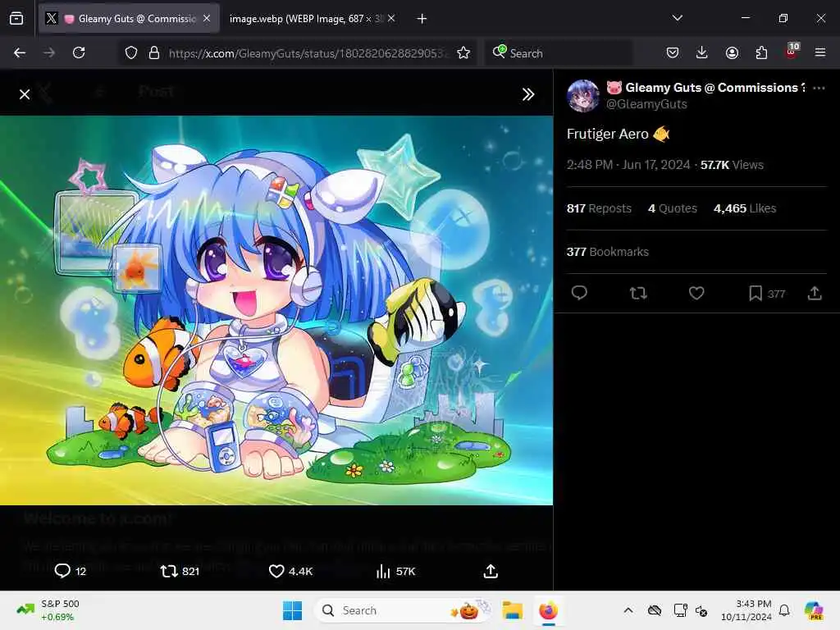Open Copilot preview from taskbar
Viewport: 840px width, 630px height.
click(x=814, y=610)
